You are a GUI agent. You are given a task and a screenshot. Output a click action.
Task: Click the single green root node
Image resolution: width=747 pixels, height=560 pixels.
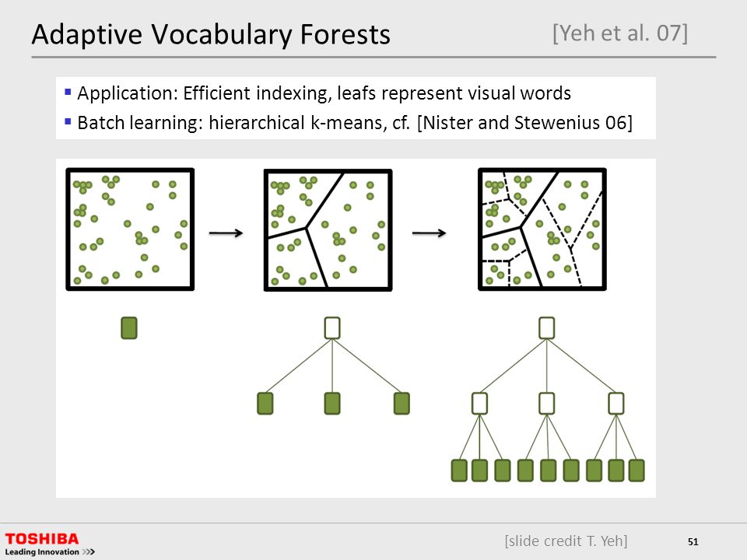coord(129,328)
